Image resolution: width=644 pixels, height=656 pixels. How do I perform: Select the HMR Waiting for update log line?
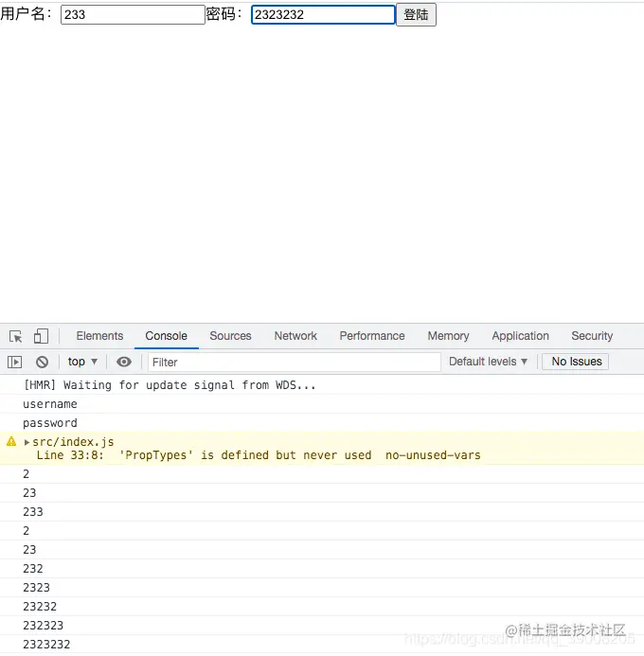click(x=322, y=385)
